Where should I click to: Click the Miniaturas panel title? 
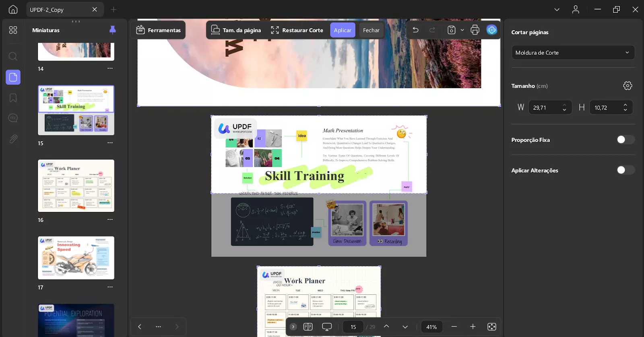[46, 30]
